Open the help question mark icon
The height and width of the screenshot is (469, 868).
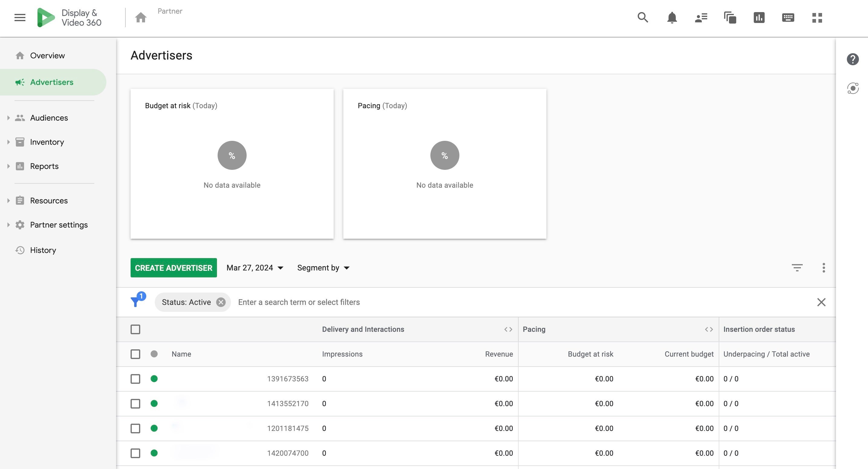click(853, 59)
